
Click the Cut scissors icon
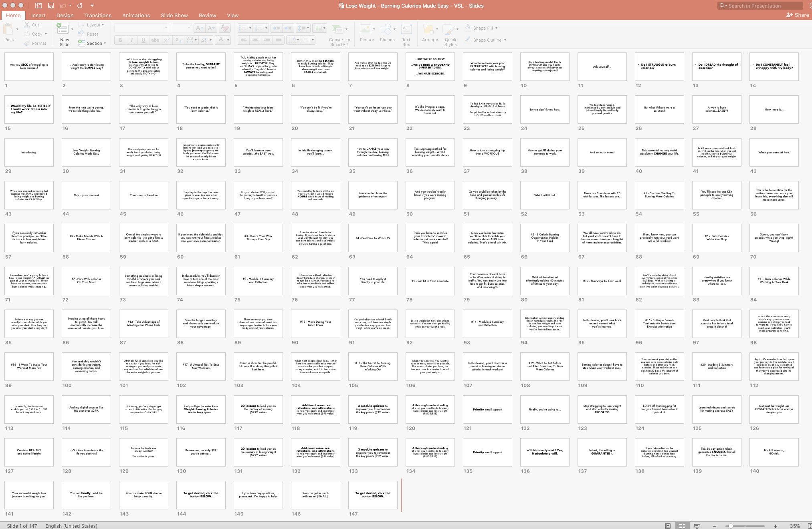27,25
